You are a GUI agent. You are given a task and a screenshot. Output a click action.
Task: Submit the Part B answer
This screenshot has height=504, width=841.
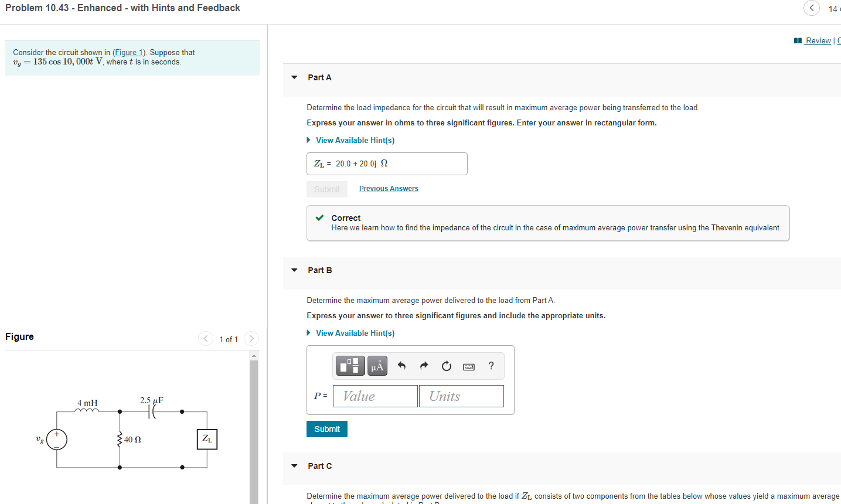pyautogui.click(x=326, y=428)
